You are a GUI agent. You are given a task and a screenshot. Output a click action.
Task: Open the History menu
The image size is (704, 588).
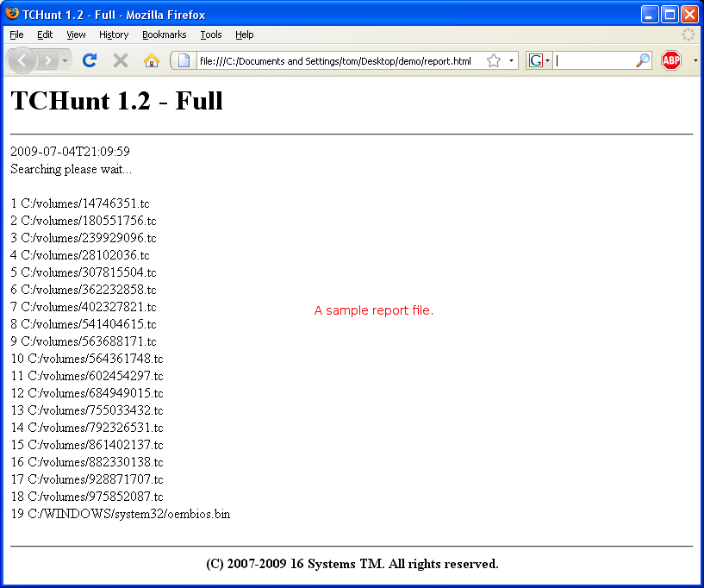pos(114,34)
